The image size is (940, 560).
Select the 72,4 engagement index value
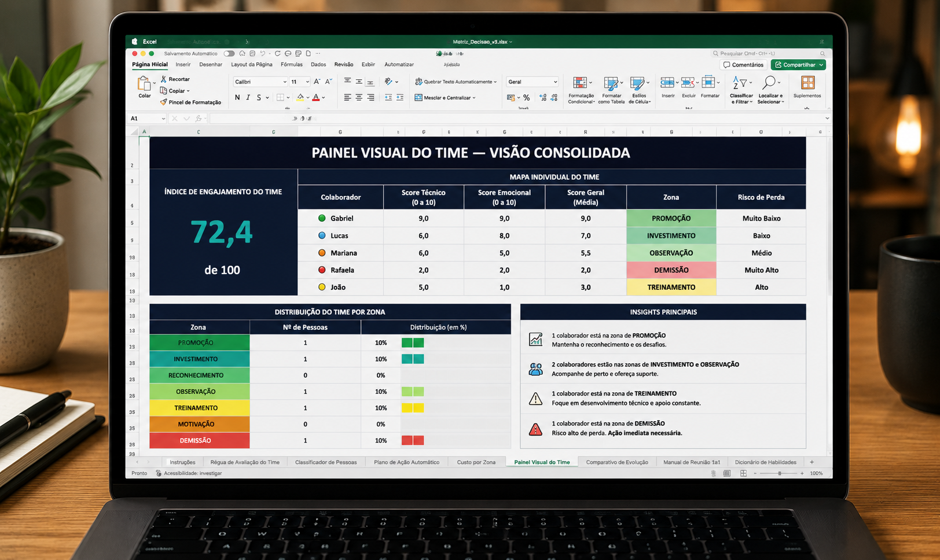(x=222, y=232)
